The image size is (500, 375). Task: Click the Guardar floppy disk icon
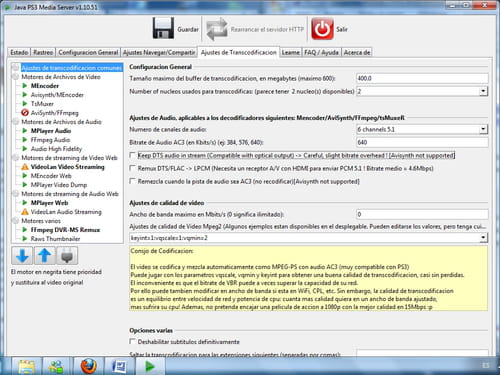pyautogui.click(x=163, y=28)
